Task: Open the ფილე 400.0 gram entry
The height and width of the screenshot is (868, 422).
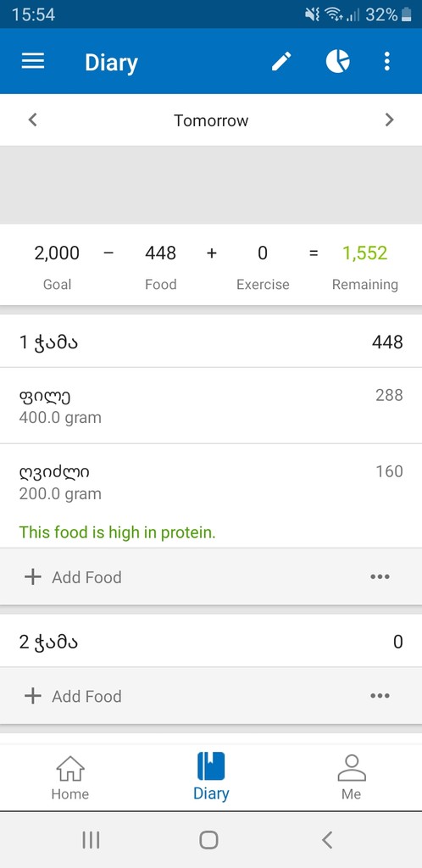Action: click(x=211, y=406)
